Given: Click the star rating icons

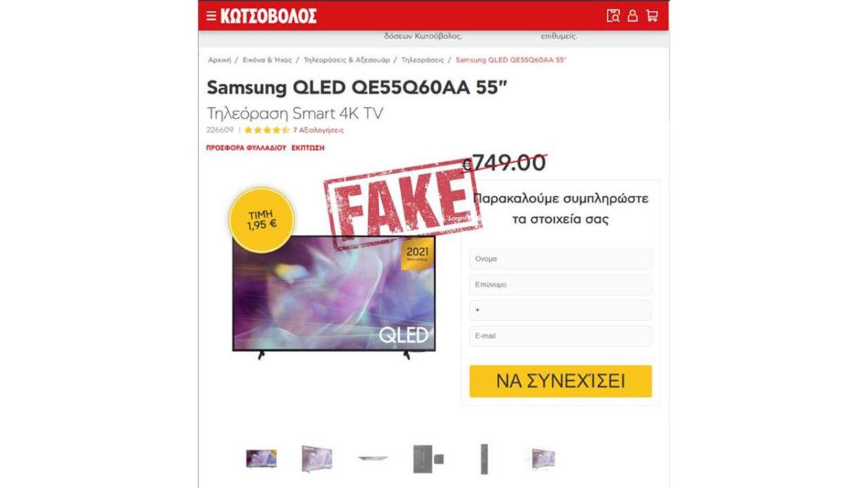Looking at the screenshot, I should pyautogui.click(x=266, y=130).
